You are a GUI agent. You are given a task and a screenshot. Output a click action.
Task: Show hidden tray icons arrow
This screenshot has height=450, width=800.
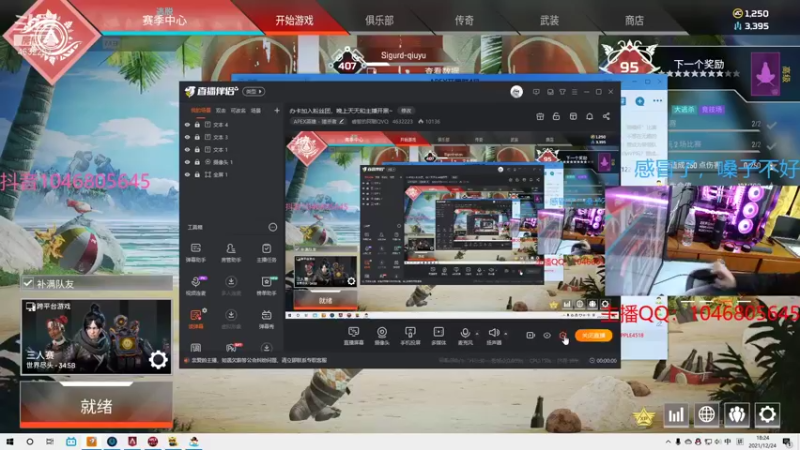(668, 442)
